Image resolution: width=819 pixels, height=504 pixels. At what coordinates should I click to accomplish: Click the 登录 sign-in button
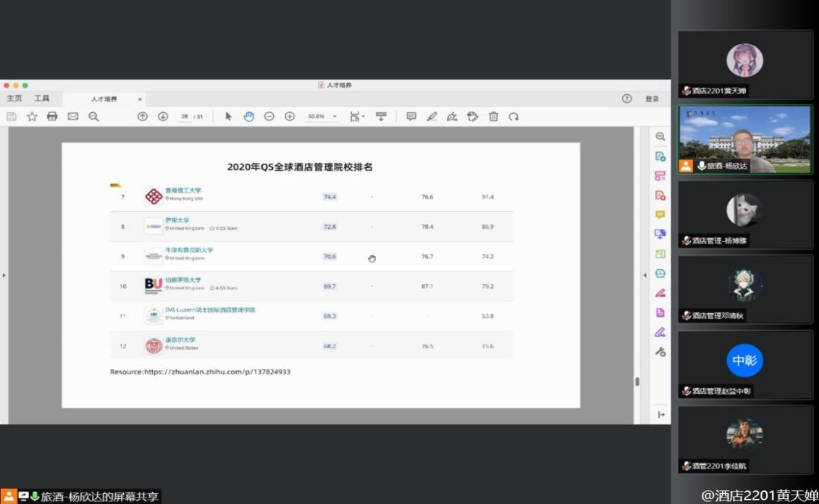[x=652, y=99]
